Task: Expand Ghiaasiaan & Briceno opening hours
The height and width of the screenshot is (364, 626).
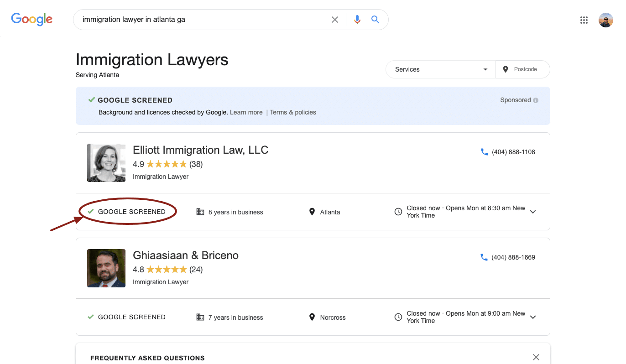Action: click(533, 317)
